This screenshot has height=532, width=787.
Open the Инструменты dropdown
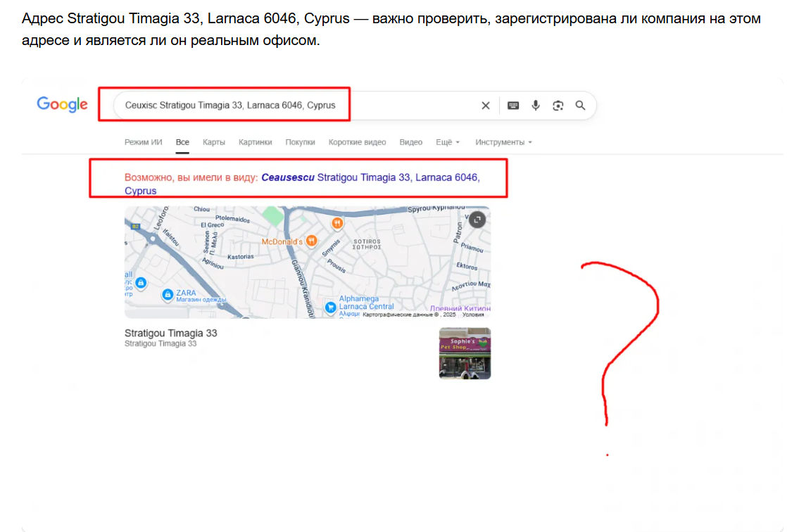click(x=503, y=142)
